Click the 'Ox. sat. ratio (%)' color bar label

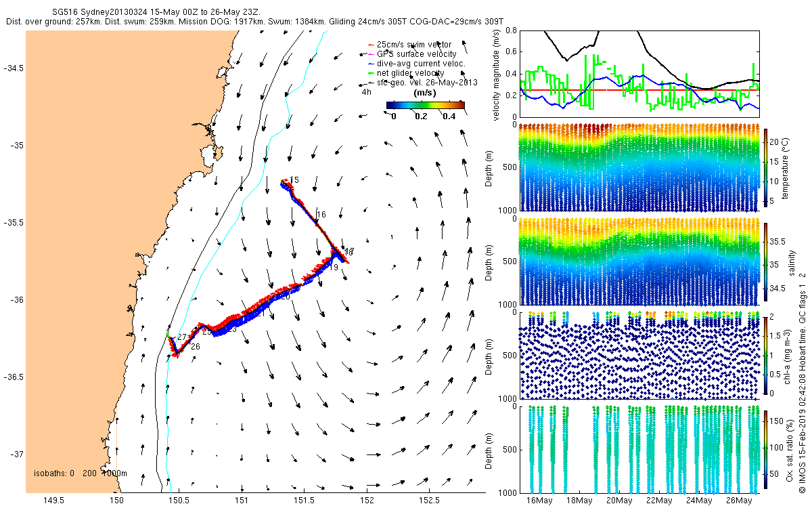point(790,450)
